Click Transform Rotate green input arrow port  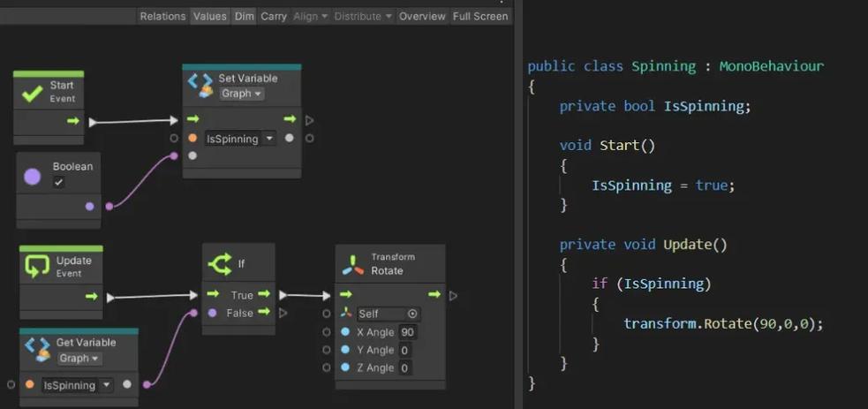pos(345,294)
